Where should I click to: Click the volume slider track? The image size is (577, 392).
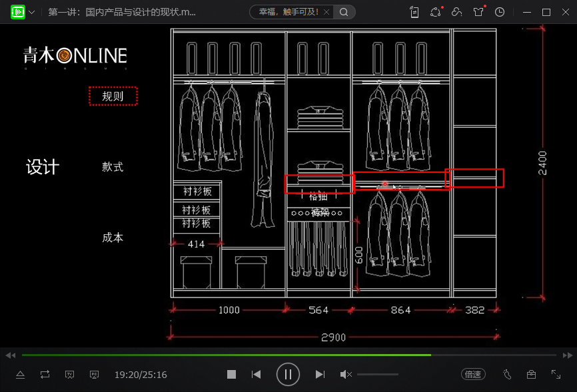tap(377, 375)
